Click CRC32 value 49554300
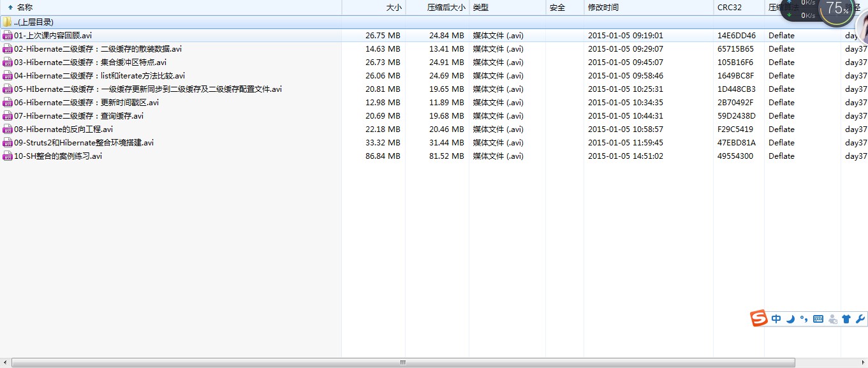This screenshot has width=868, height=368. [x=735, y=156]
